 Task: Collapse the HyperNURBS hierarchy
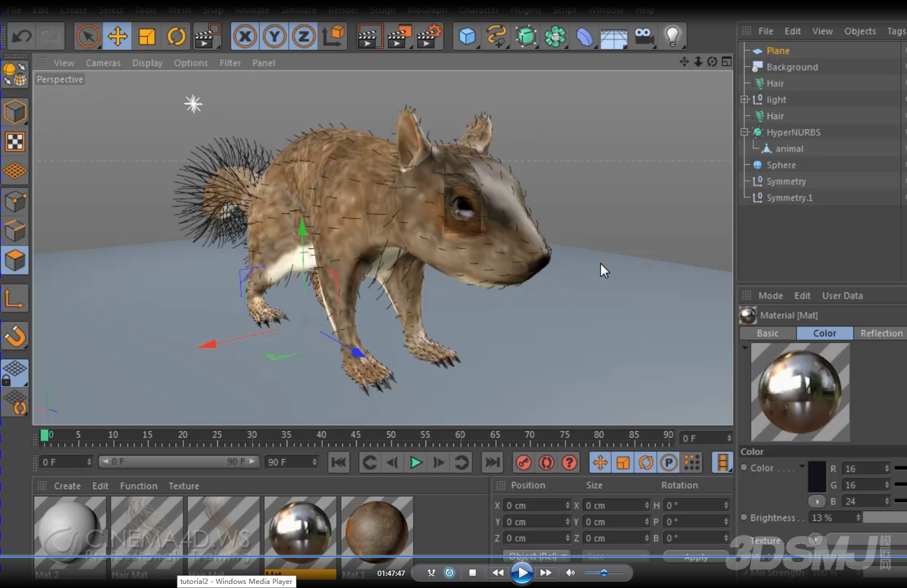click(x=745, y=132)
